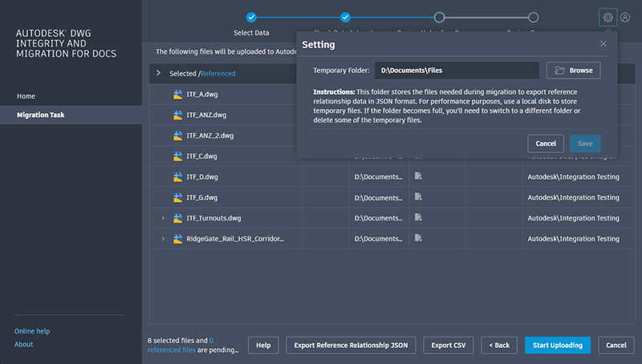This screenshot has height=364, width=642.
Task: Cancel the Setting dialog
Action: [x=546, y=144]
